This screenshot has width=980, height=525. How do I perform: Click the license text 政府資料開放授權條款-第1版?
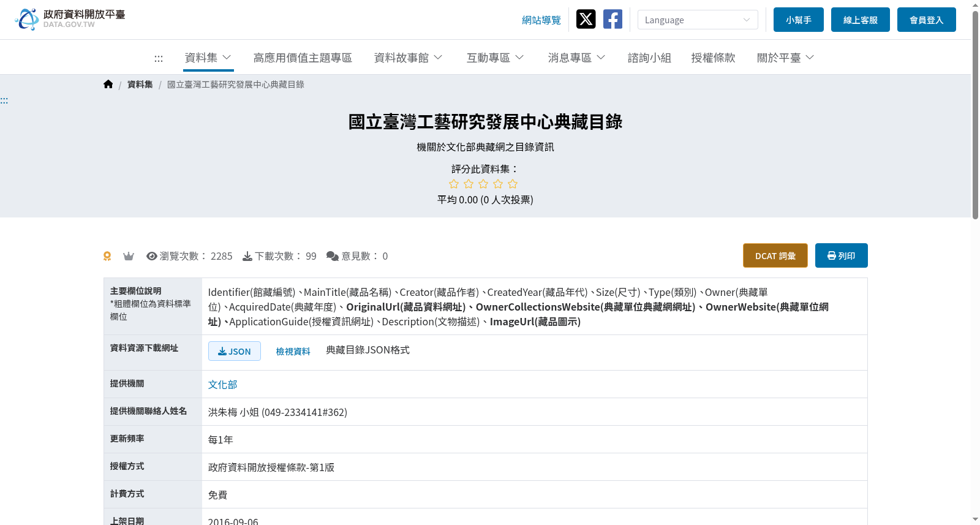point(271,467)
